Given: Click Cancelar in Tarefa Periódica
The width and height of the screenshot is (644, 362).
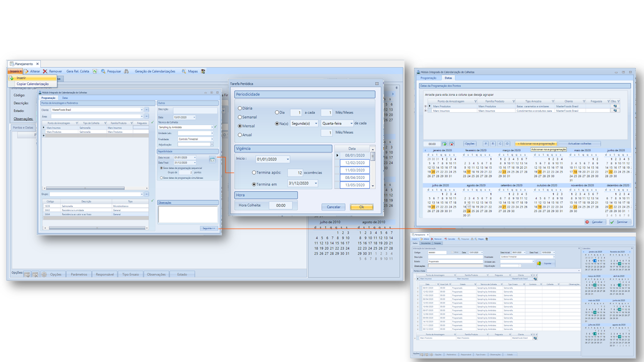Looking at the screenshot, I should coord(334,207).
